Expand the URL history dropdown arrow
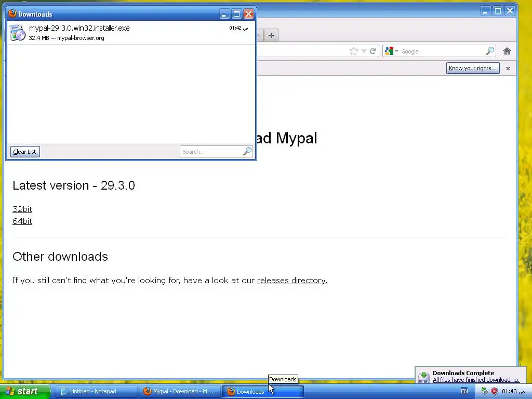This screenshot has height=399, width=532. 364,51
